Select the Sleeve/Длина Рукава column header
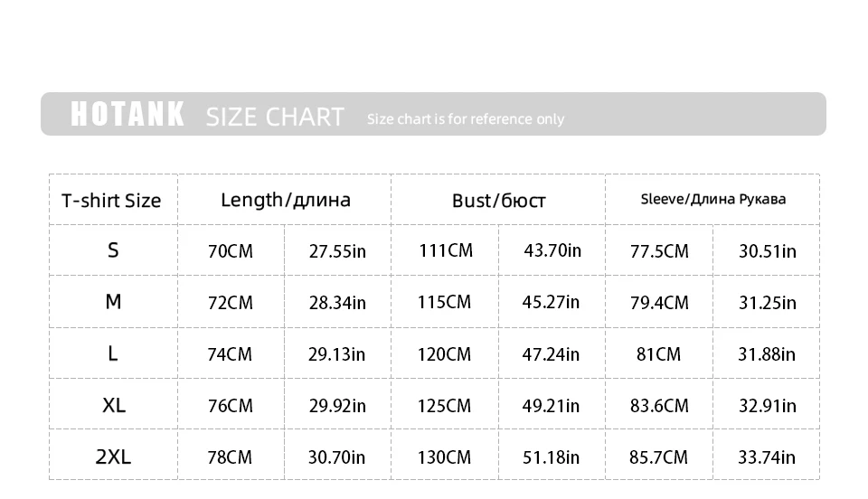 point(712,200)
